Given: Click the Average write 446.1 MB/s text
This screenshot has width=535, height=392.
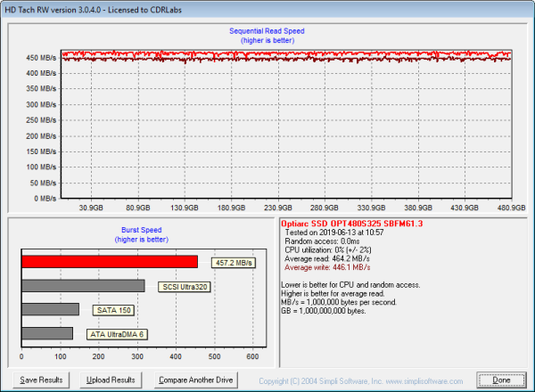Looking at the screenshot, I should click(x=327, y=267).
